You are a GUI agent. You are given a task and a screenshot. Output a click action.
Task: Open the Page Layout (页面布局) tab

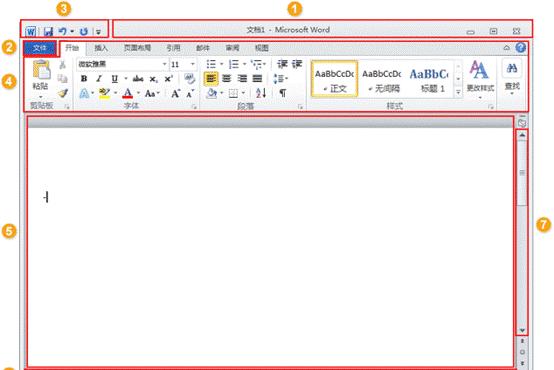(x=137, y=48)
